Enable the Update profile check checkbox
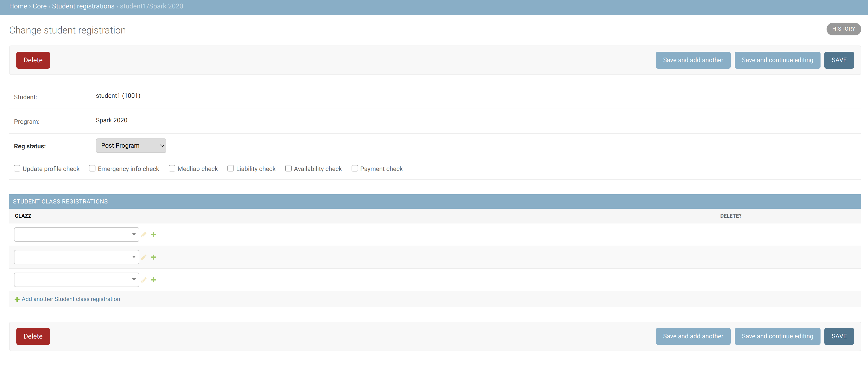Viewport: 868px width, 366px height. tap(17, 168)
